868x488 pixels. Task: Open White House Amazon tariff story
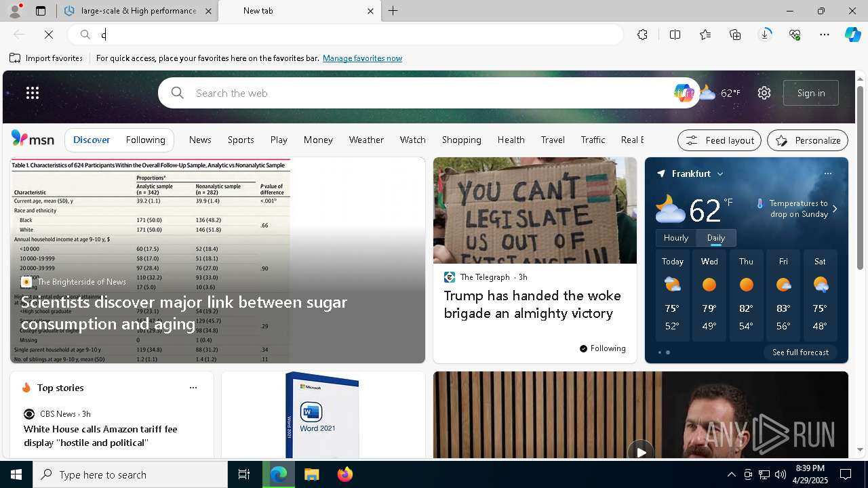[100, 436]
